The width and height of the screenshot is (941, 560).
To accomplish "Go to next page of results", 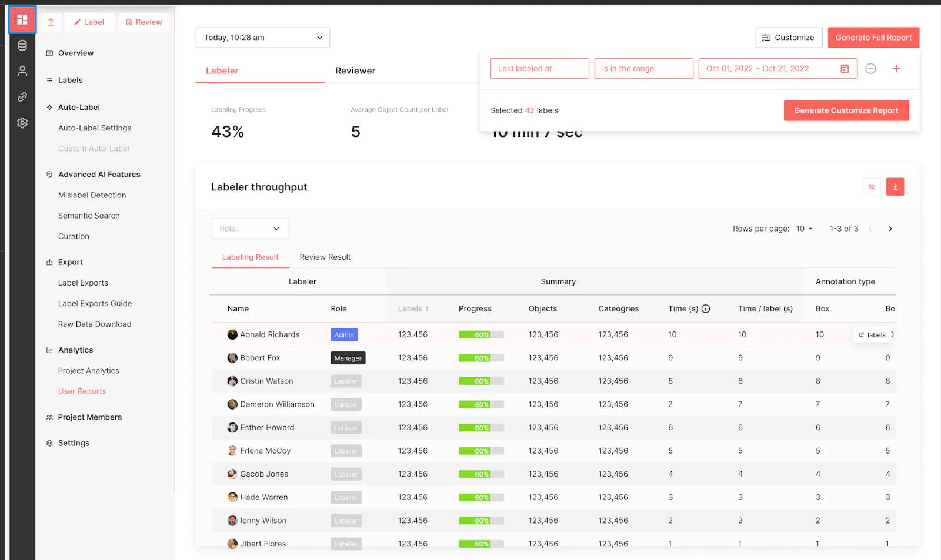I will click(890, 229).
